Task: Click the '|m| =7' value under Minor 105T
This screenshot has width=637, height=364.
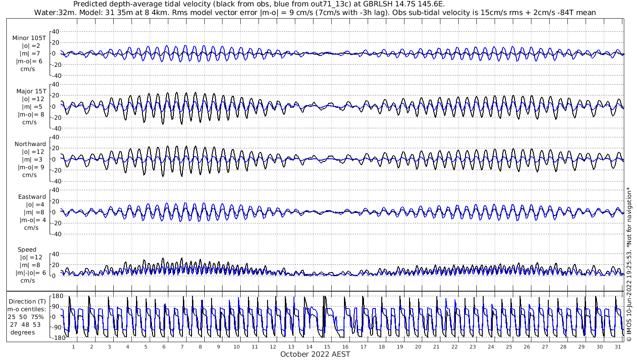Action: point(30,54)
